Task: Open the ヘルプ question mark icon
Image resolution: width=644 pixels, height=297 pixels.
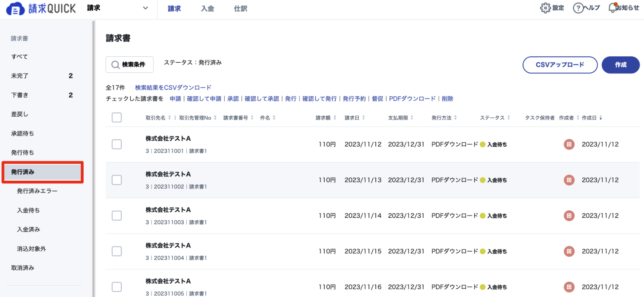Action: (578, 8)
